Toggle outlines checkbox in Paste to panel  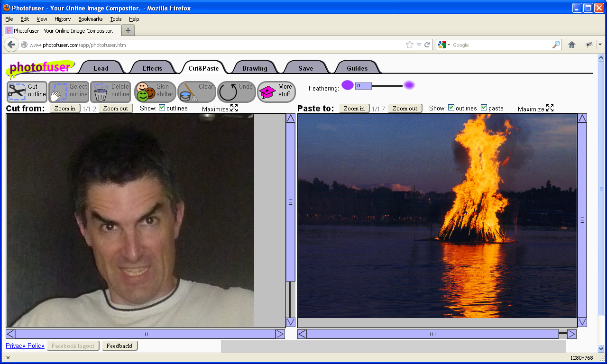coord(451,108)
